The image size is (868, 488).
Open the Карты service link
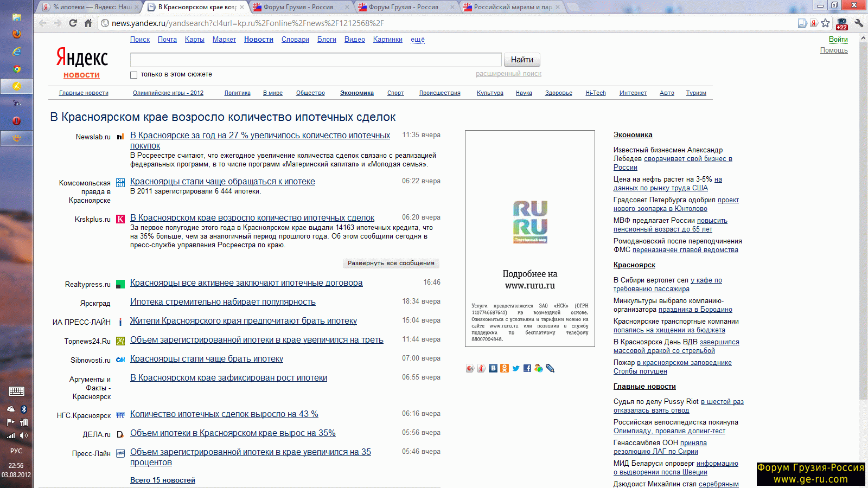(x=195, y=40)
